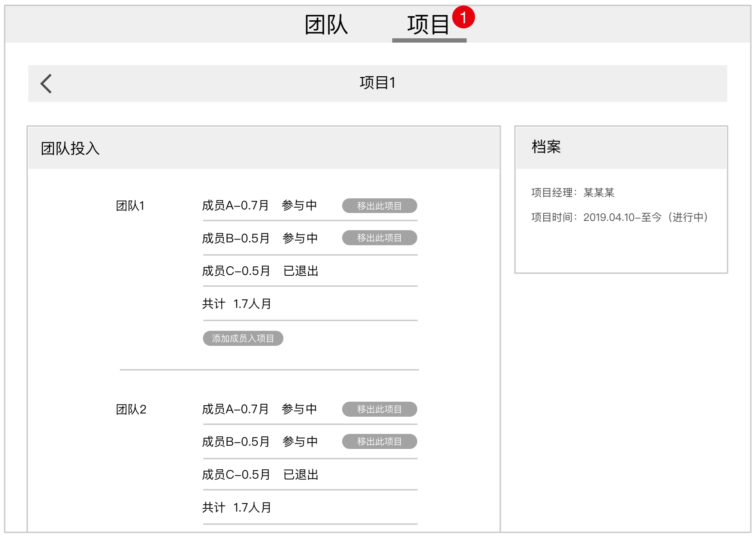Remove 团队2 成员B via 移出此项目
This screenshot has width=756, height=537.
379,441
